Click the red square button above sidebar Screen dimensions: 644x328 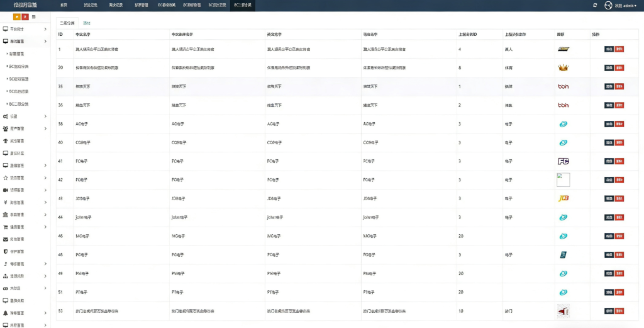coord(25,16)
